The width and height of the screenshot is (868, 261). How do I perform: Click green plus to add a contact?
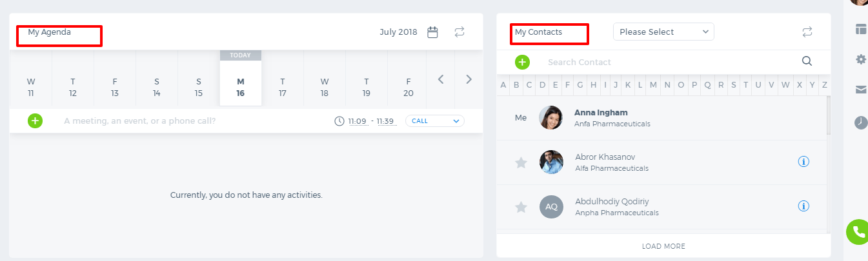(x=522, y=62)
